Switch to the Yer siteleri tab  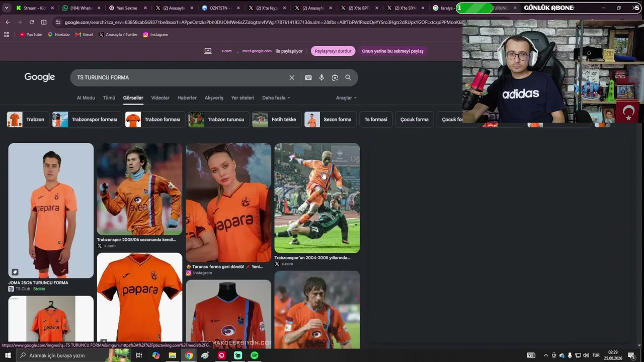pyautogui.click(x=243, y=98)
